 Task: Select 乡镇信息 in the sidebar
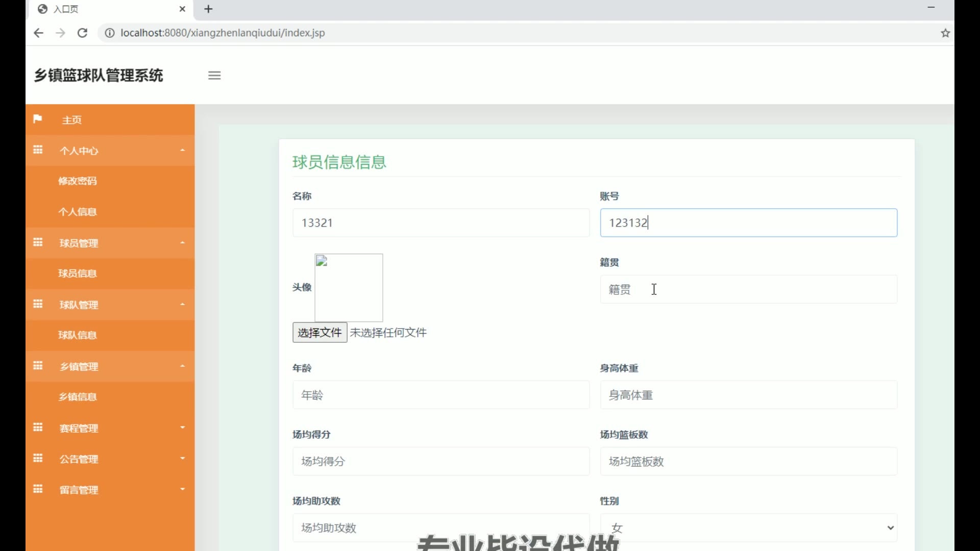(x=78, y=397)
